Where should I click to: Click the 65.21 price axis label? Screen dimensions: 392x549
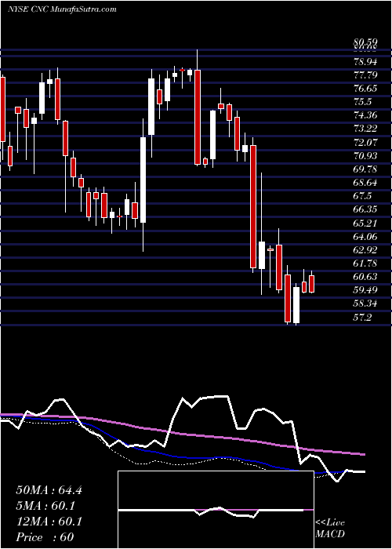(x=365, y=223)
